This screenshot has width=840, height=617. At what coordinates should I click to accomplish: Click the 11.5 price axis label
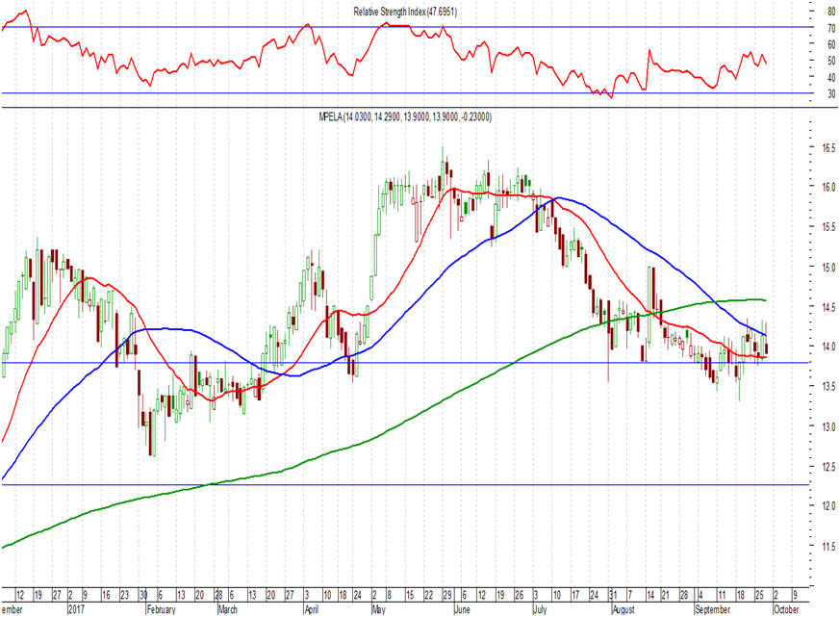(828, 547)
